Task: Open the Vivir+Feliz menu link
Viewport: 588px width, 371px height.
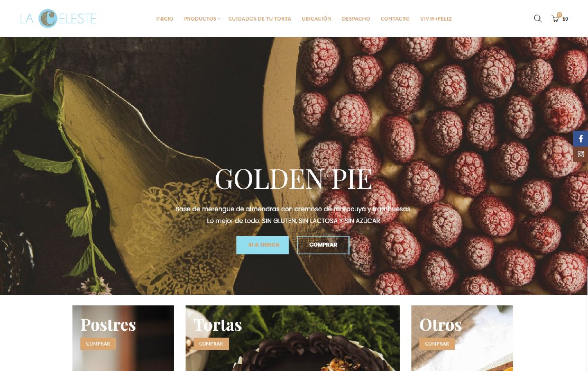Action: pos(436,19)
